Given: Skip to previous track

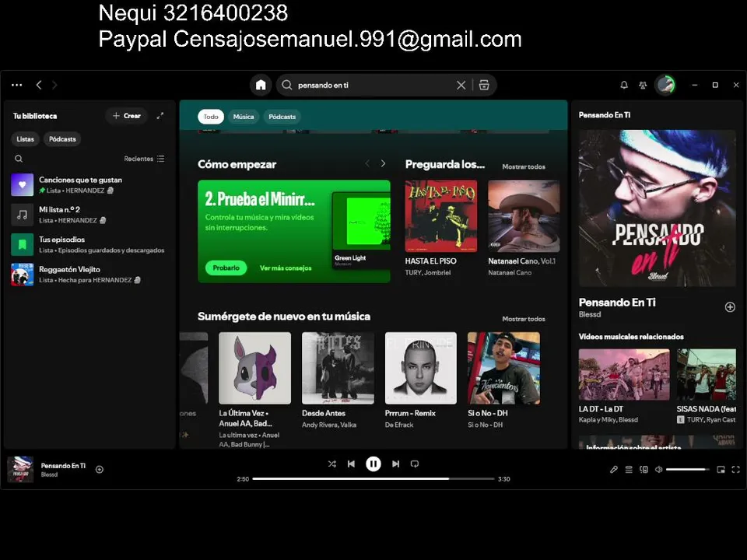Looking at the screenshot, I should pos(351,464).
